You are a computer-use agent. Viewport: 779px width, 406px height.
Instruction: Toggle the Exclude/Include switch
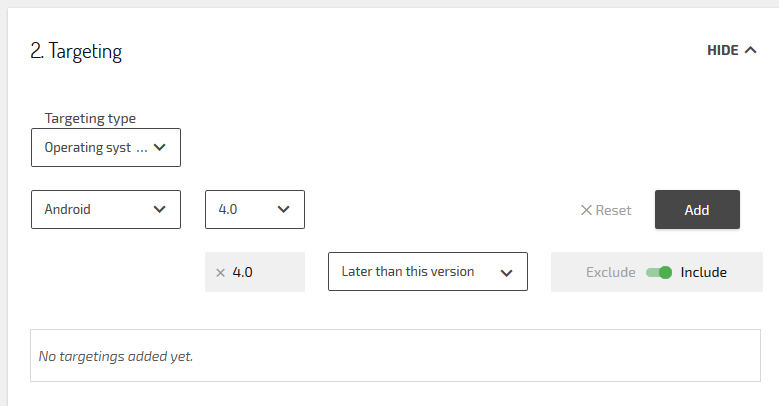(x=659, y=272)
